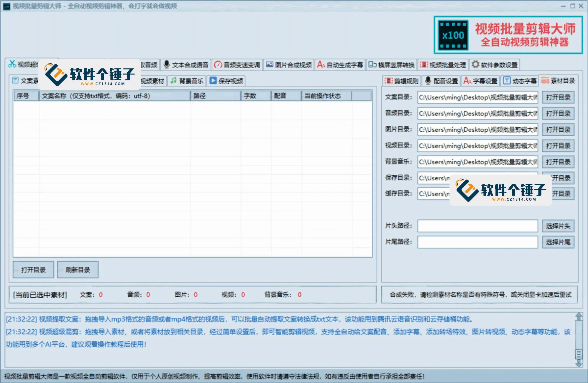Image resolution: width=588 pixels, height=383 pixels.
Task: Click the gear icon of 软件参数设置
Action: pyautogui.click(x=475, y=64)
